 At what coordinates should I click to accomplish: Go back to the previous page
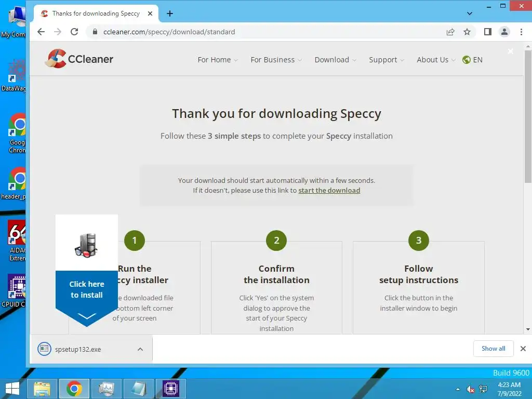41,32
